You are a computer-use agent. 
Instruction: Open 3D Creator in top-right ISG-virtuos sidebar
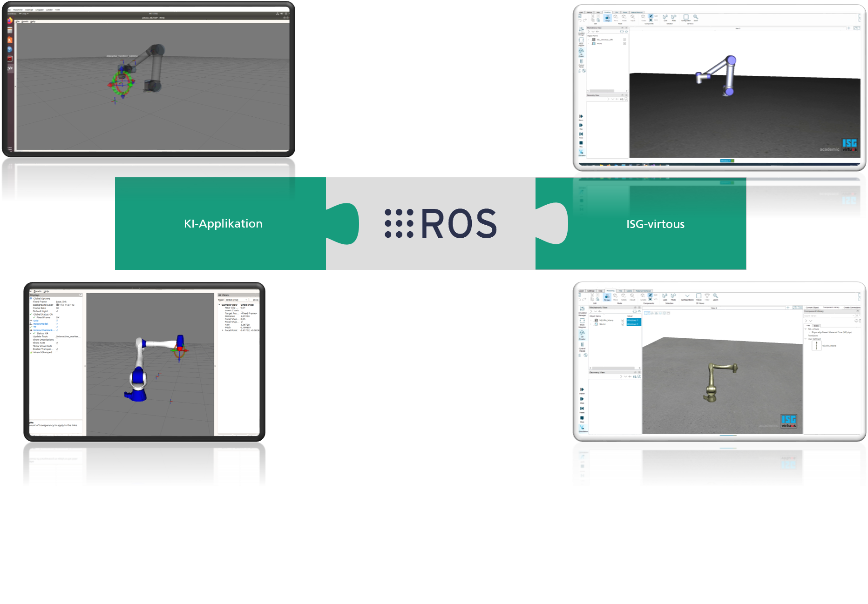click(581, 52)
